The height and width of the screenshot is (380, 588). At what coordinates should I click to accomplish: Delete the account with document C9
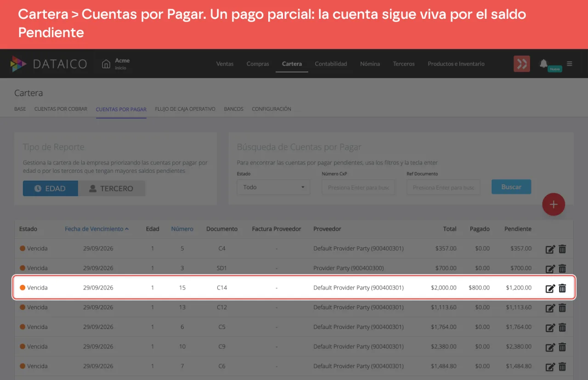pos(562,347)
